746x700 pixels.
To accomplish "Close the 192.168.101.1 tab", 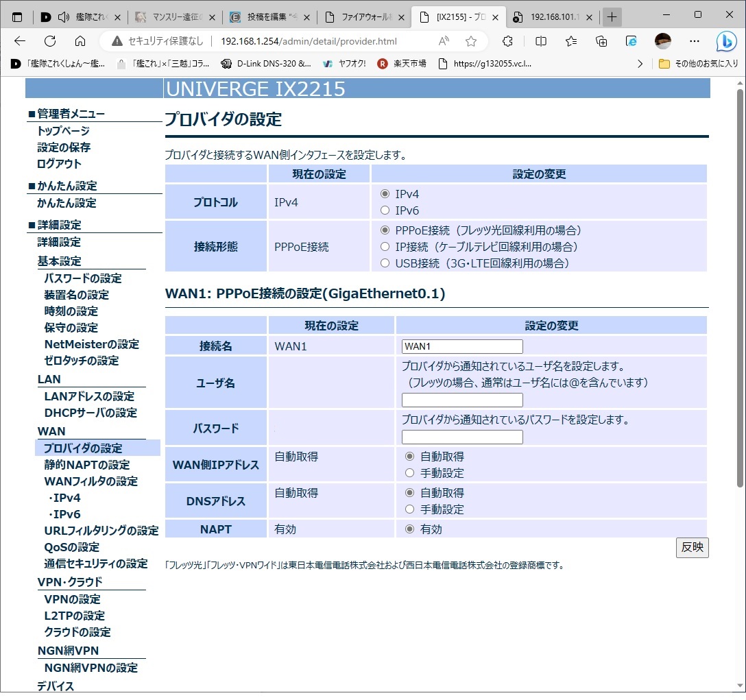I will tap(590, 18).
